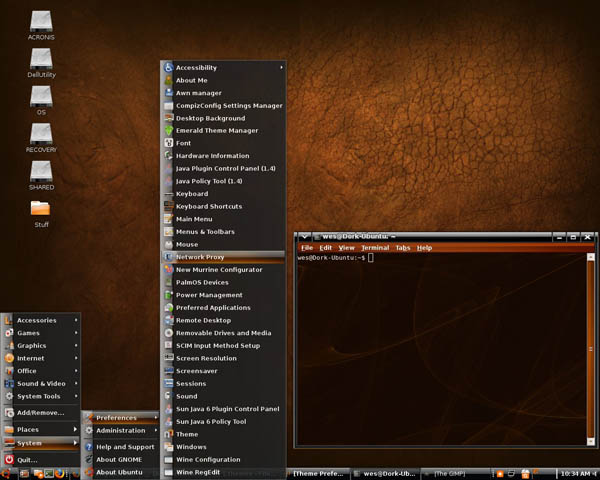Screen dimensions: 600x480
Task: Expand the Games submenu
Action: click(41, 333)
